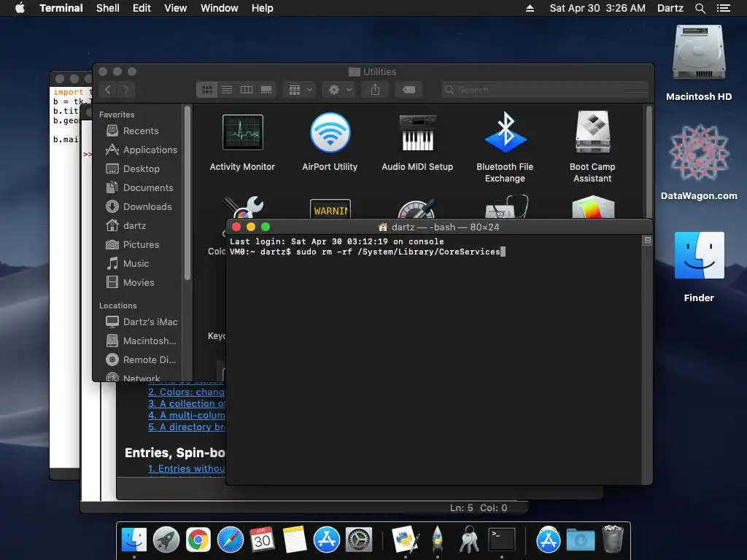Click the Utilities window content scrollbar
The image size is (747, 560).
[x=649, y=162]
